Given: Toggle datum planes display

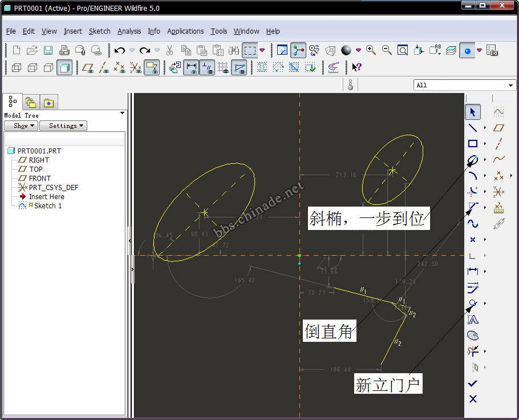Looking at the screenshot, I should [88, 67].
